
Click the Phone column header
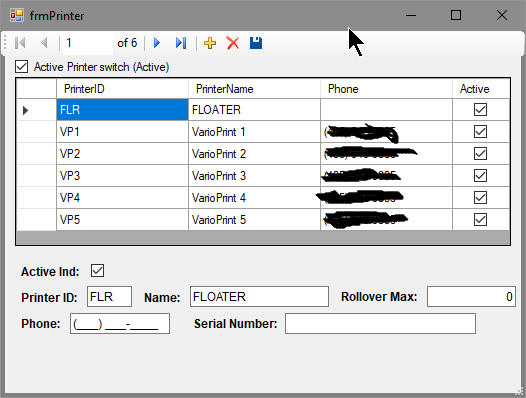386,89
